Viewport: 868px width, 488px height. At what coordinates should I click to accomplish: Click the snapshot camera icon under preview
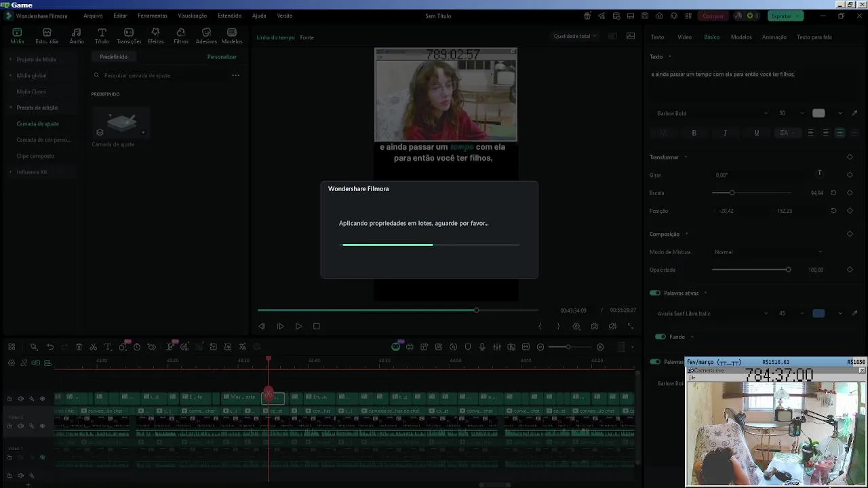click(x=595, y=326)
